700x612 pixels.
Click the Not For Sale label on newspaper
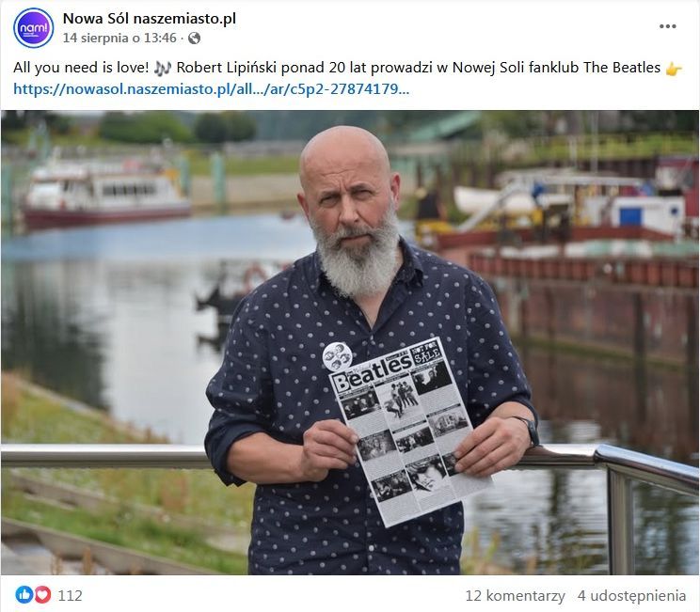click(x=427, y=353)
